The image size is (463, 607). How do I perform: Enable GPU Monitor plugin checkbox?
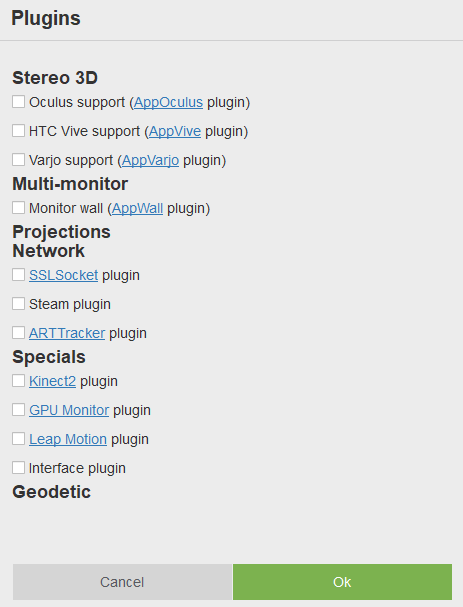click(x=18, y=410)
